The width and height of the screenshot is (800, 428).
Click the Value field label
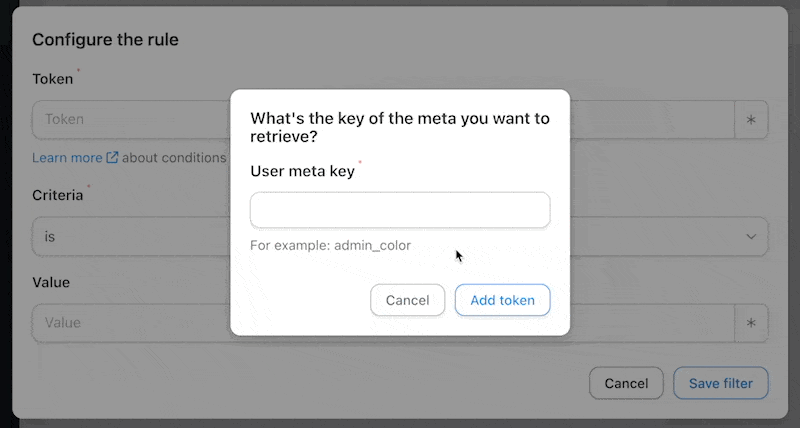point(51,283)
